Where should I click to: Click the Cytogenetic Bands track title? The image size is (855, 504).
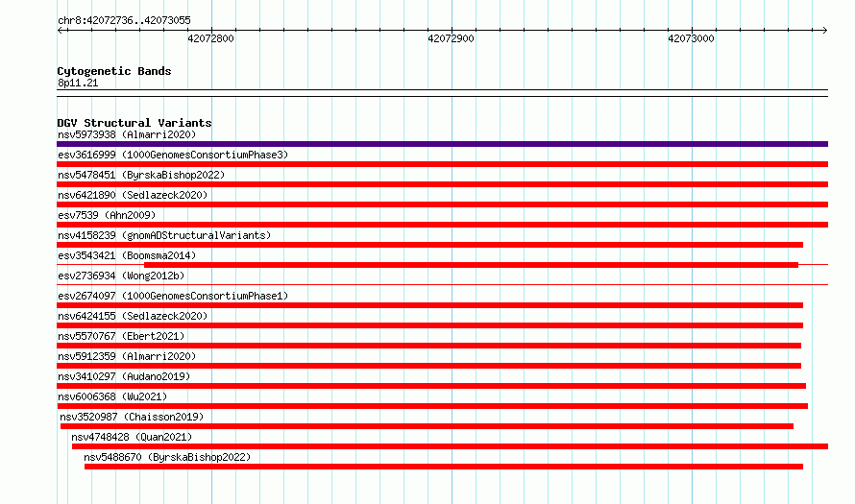click(114, 71)
